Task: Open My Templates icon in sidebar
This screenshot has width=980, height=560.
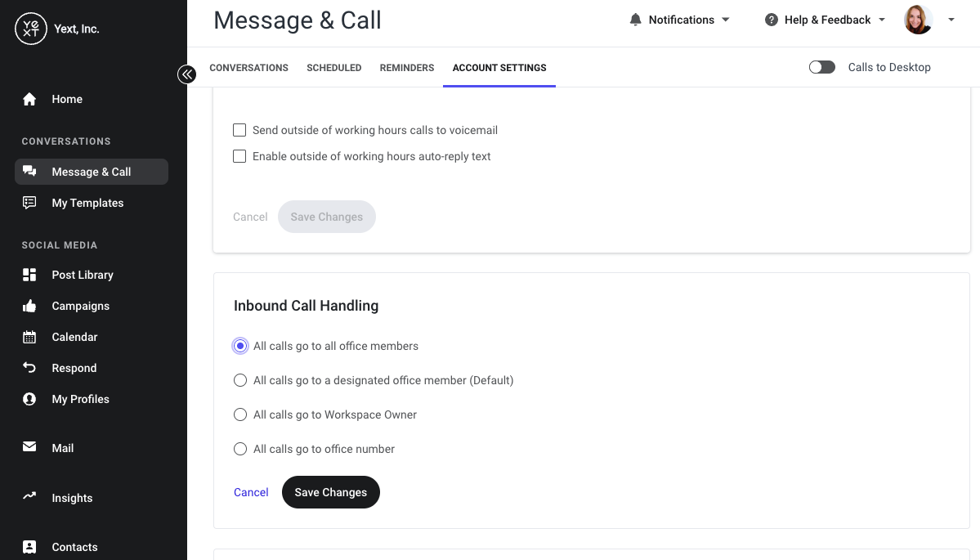Action: pos(29,203)
